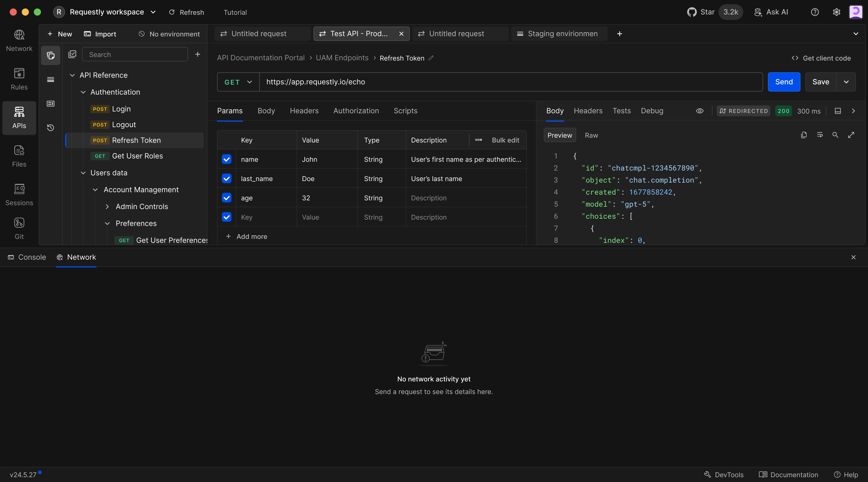This screenshot has width=868, height=482.
Task: Toggle the response preview eye icon
Action: pos(700,111)
